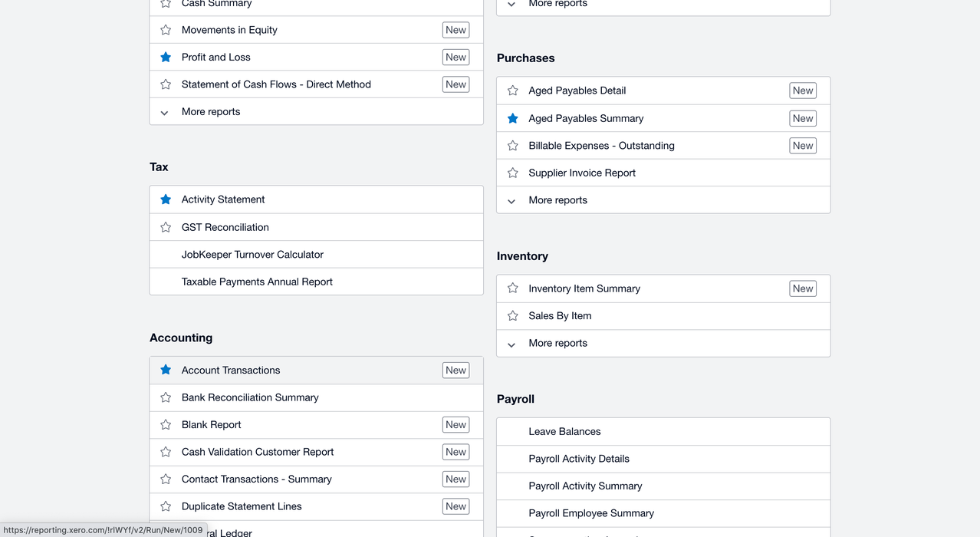This screenshot has height=537, width=980.
Task: Open Taxable Payments Annual Report
Action: point(257,282)
